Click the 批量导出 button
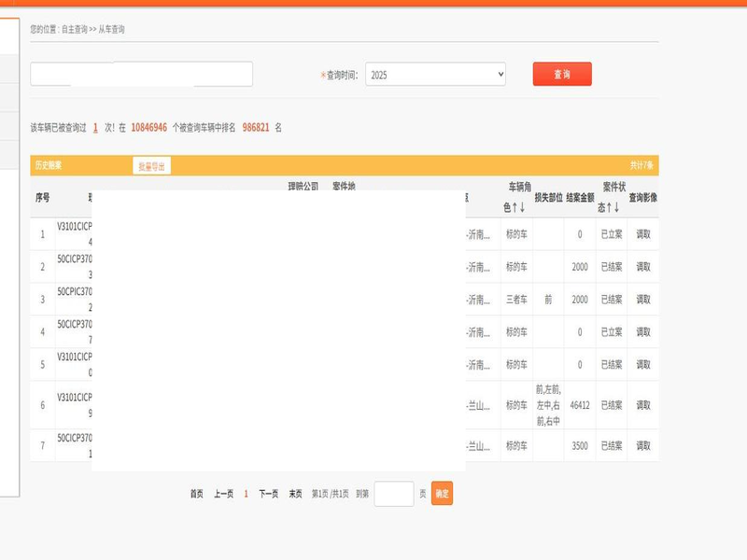Image resolution: width=747 pixels, height=560 pixels. tap(151, 166)
